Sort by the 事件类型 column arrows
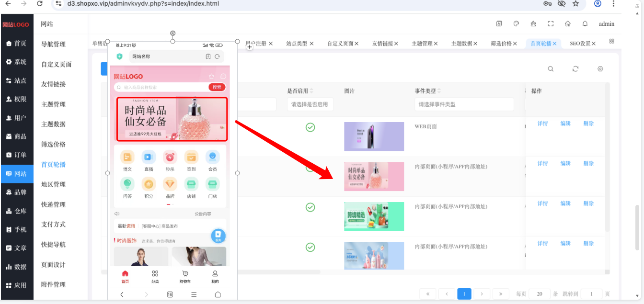Screen dimensions: 644x304 439,91
